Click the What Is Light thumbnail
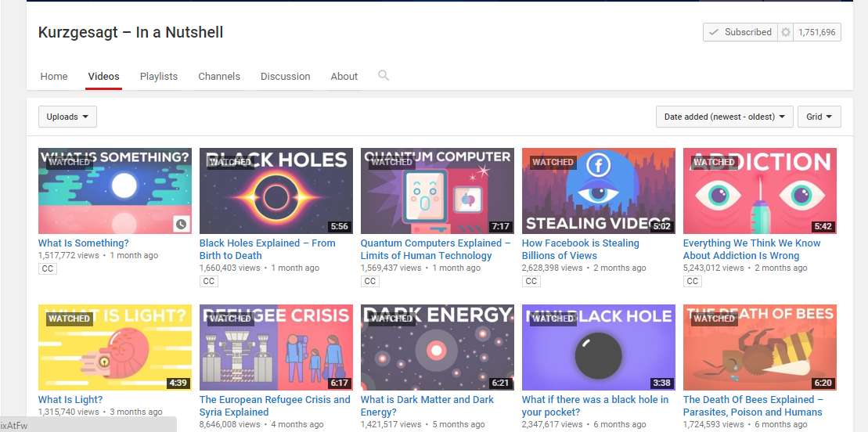 [115, 347]
